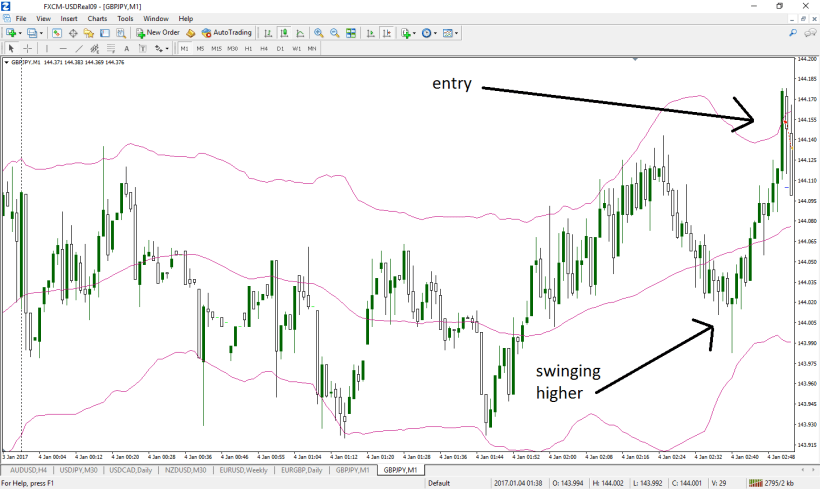The width and height of the screenshot is (820, 489).
Task: Switch timeframe to MN
Action: [312, 48]
